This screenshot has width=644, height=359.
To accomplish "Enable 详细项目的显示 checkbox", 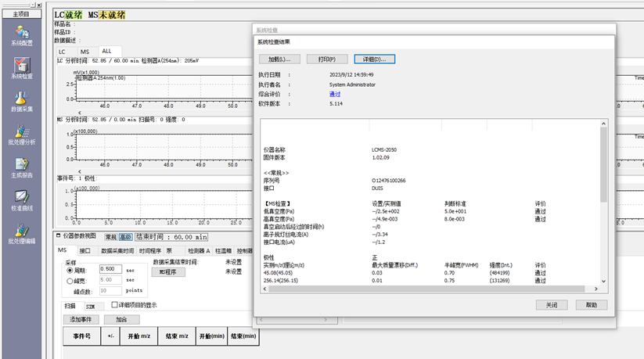I will [x=114, y=305].
